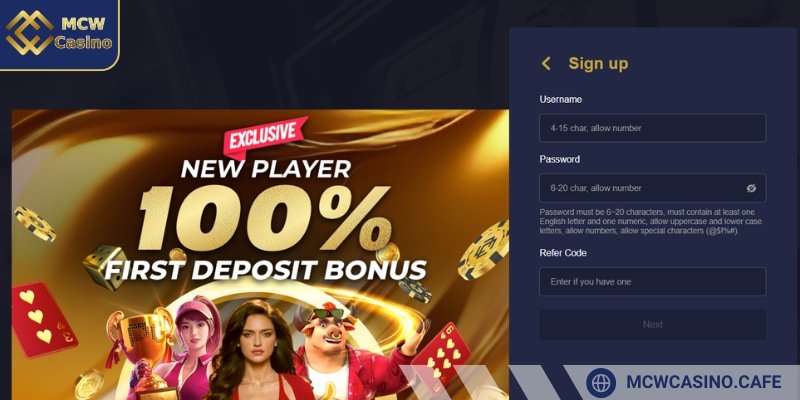Click the 100% First Deposit Bonus banner
The width and height of the screenshot is (800, 400).
[x=260, y=255]
